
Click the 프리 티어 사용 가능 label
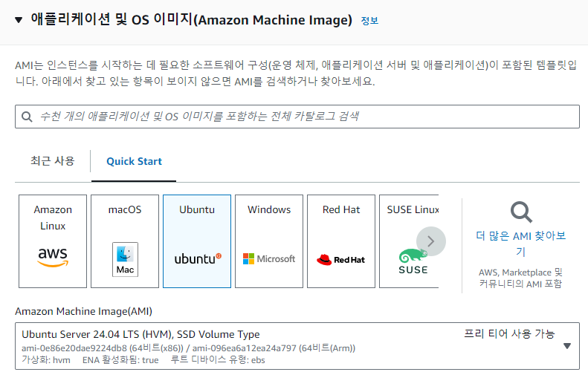coord(509,333)
